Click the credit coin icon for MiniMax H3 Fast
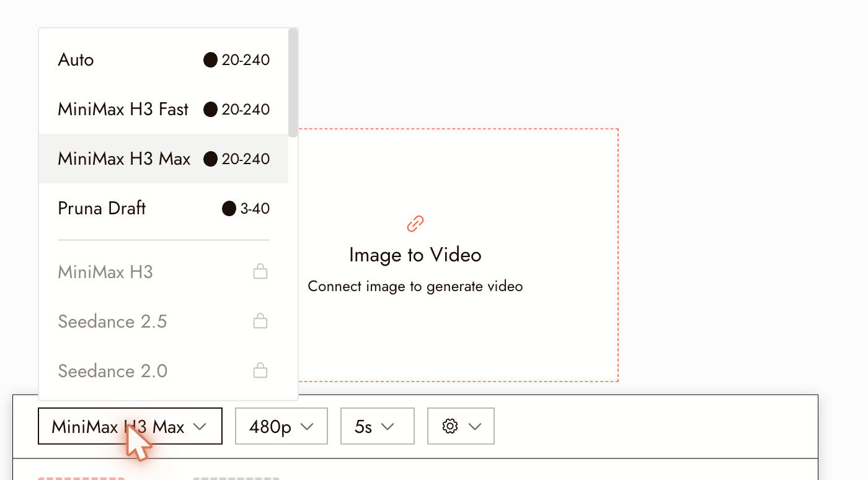 211,110
